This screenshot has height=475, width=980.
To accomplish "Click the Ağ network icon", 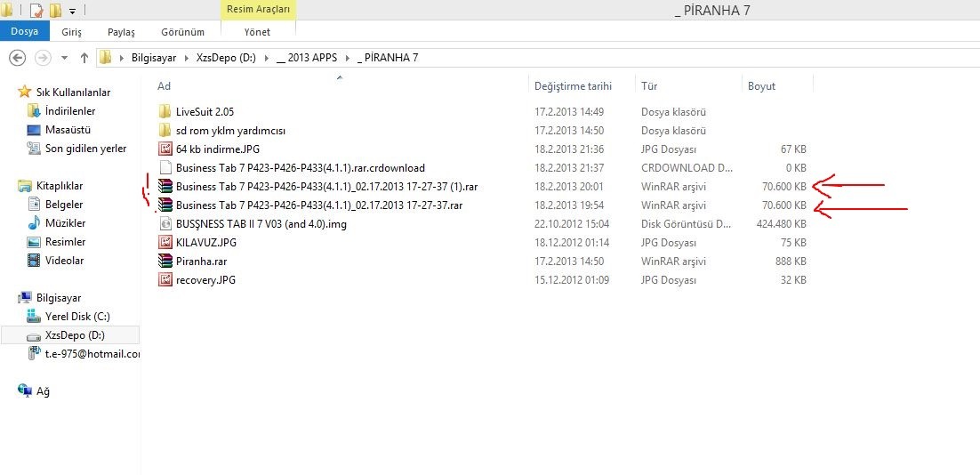I will tap(25, 391).
